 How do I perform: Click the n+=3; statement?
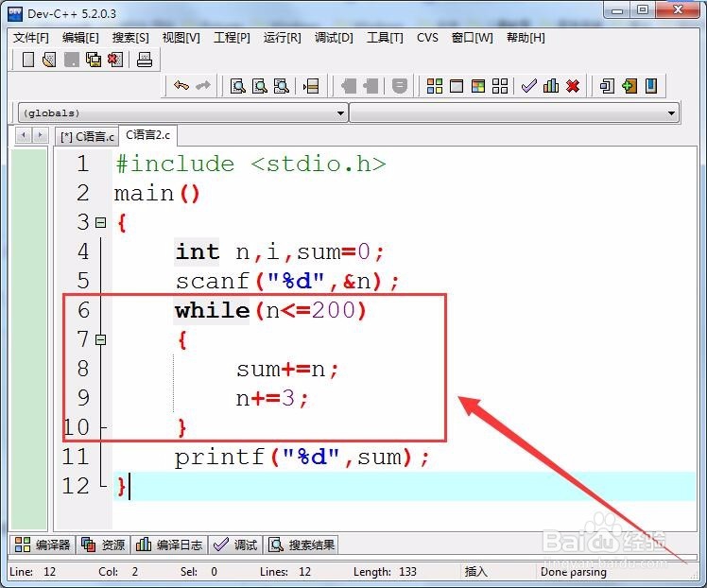pyautogui.click(x=272, y=398)
